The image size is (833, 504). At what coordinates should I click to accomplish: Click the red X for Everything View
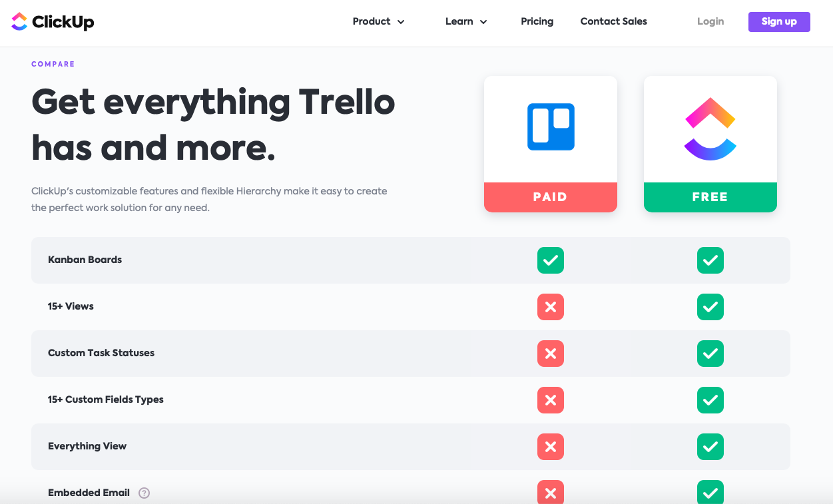point(551,447)
